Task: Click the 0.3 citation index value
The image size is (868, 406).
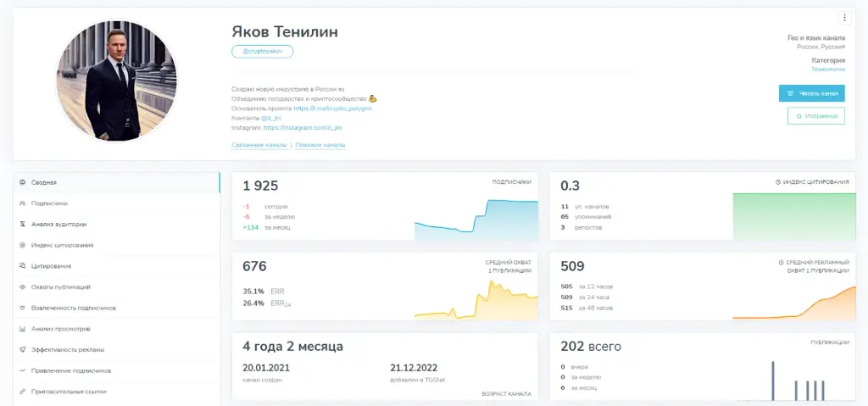Action: [570, 186]
